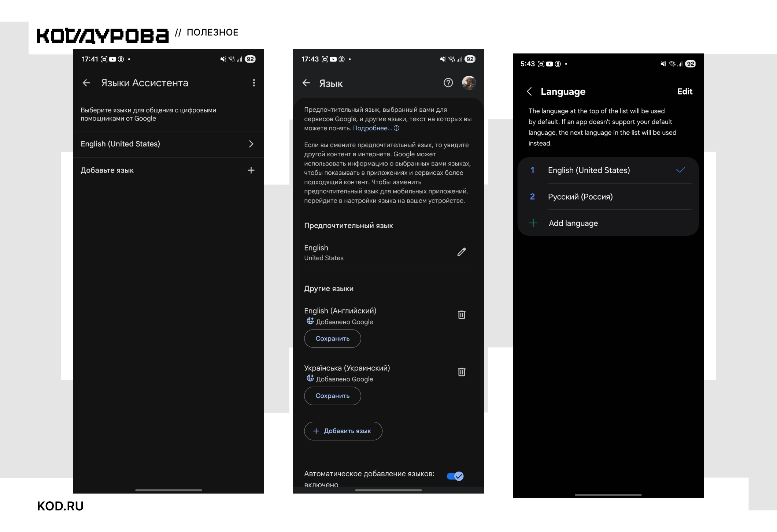The width and height of the screenshot is (777, 532).
Task: Select the Другие языки heading
Action: click(329, 289)
